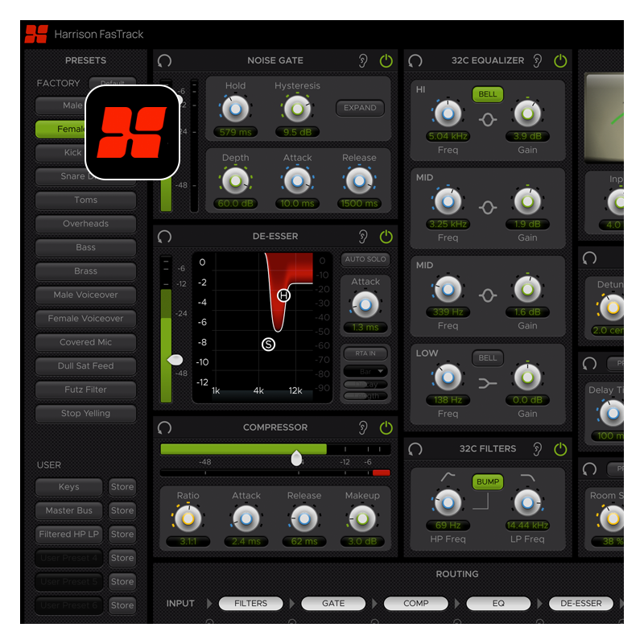Image resolution: width=644 pixels, height=644 pixels.
Task: Choose the Stop Yelling preset
Action: 85,414
